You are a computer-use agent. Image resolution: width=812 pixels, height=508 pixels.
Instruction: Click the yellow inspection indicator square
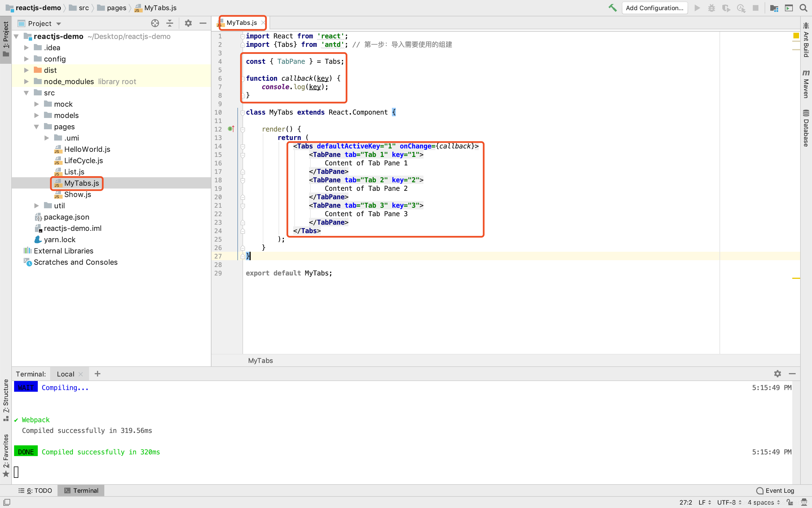tap(796, 36)
